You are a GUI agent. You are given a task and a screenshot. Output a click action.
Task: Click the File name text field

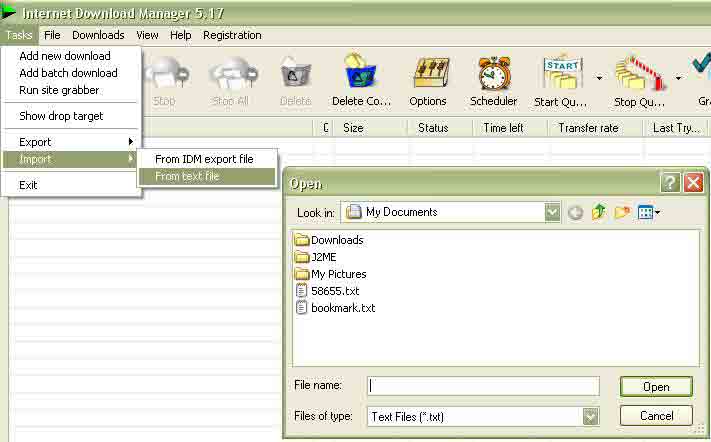click(482, 385)
